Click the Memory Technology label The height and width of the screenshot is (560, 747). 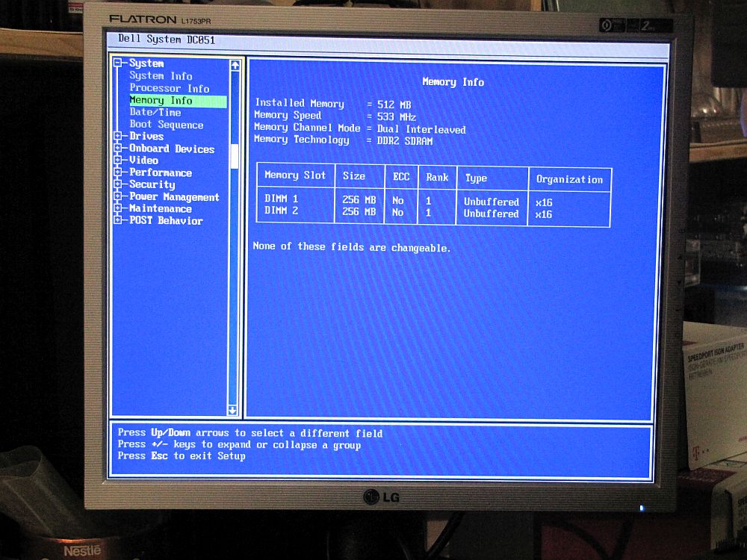tap(302, 140)
